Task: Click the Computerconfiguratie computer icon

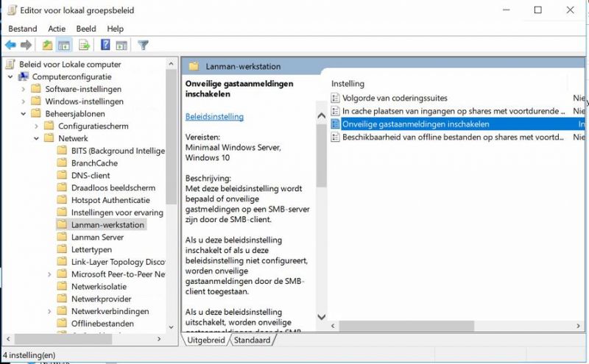Action: (x=24, y=76)
